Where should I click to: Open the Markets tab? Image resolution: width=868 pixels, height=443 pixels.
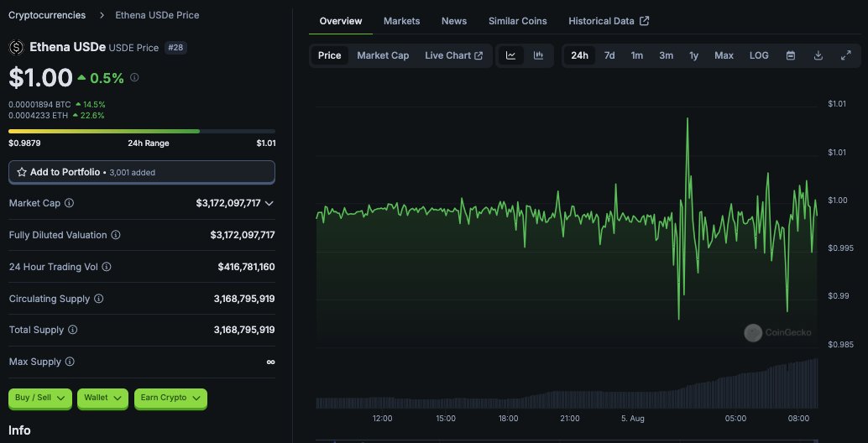pos(402,21)
